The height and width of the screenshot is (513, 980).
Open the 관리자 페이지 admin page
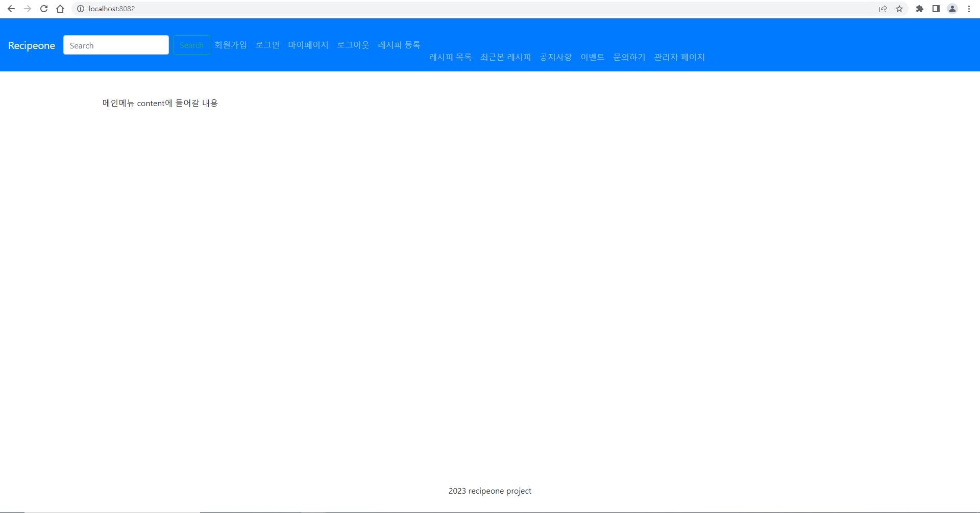tap(679, 57)
